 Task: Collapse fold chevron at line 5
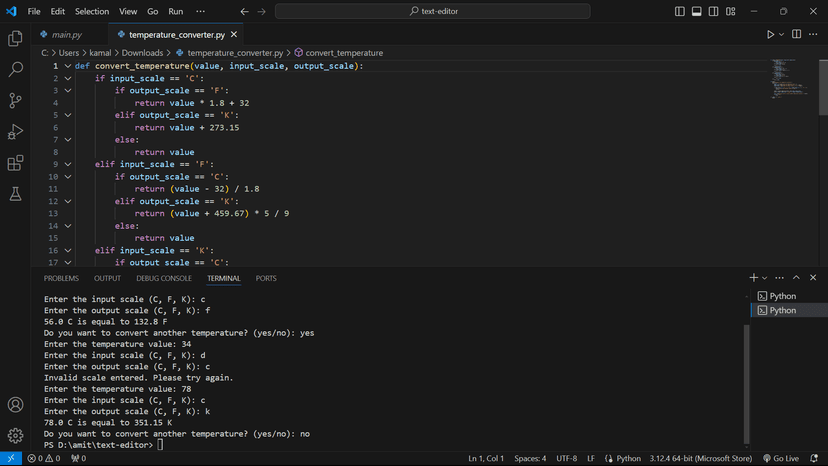68,115
